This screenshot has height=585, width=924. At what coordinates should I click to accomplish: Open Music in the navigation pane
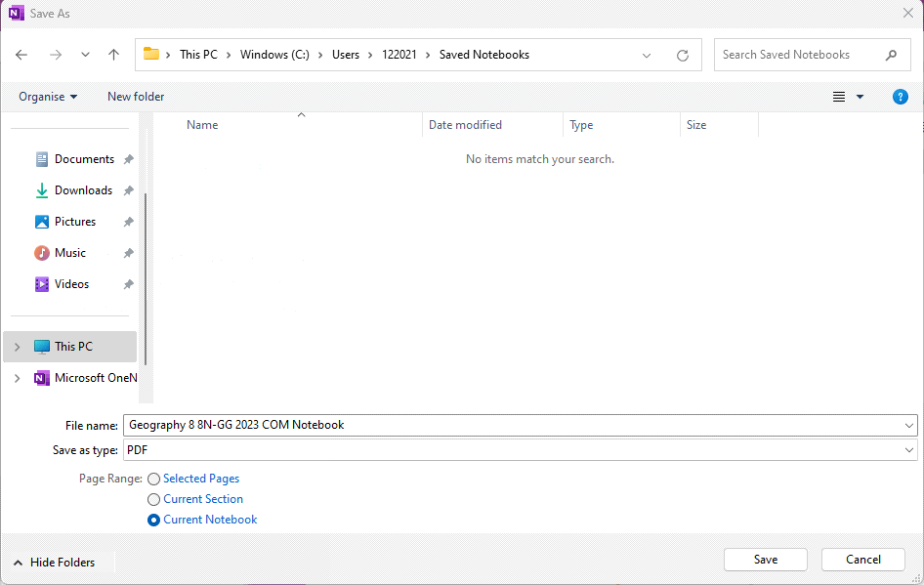(x=61, y=253)
